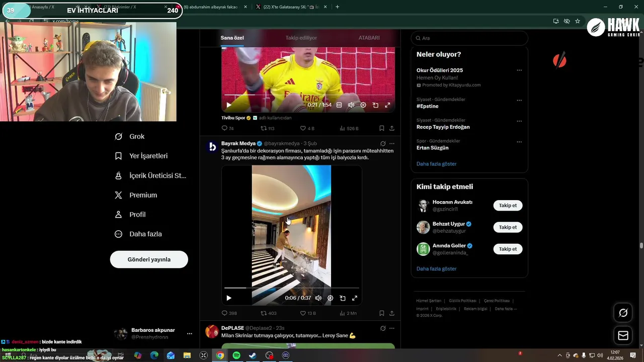Image resolution: width=644 pixels, height=362 pixels.
Task: Open Gizlilik Politikası footer link
Action: 462,301
